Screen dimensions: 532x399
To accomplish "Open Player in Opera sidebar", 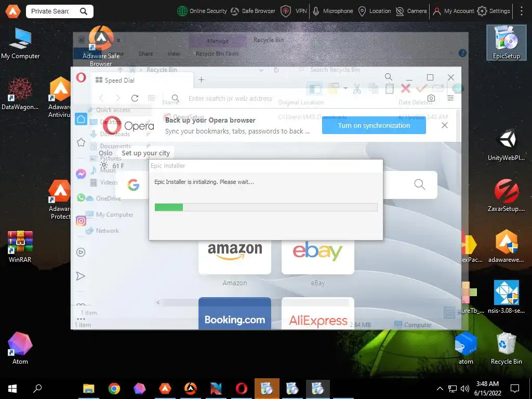I will coord(81,252).
